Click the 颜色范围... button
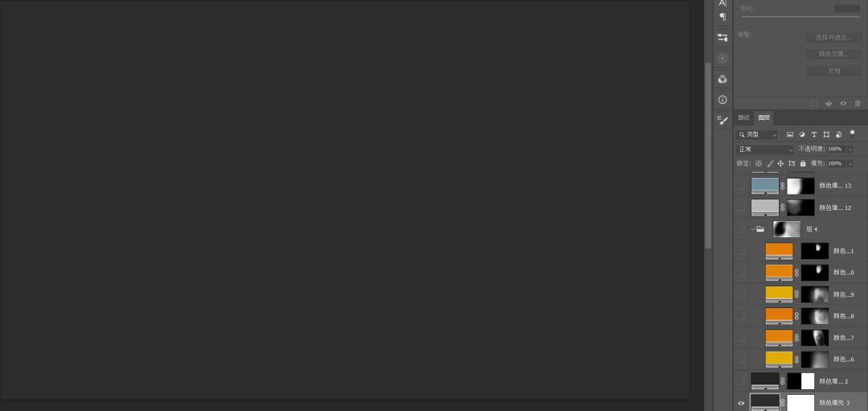Image resolution: width=868 pixels, height=411 pixels. click(833, 54)
